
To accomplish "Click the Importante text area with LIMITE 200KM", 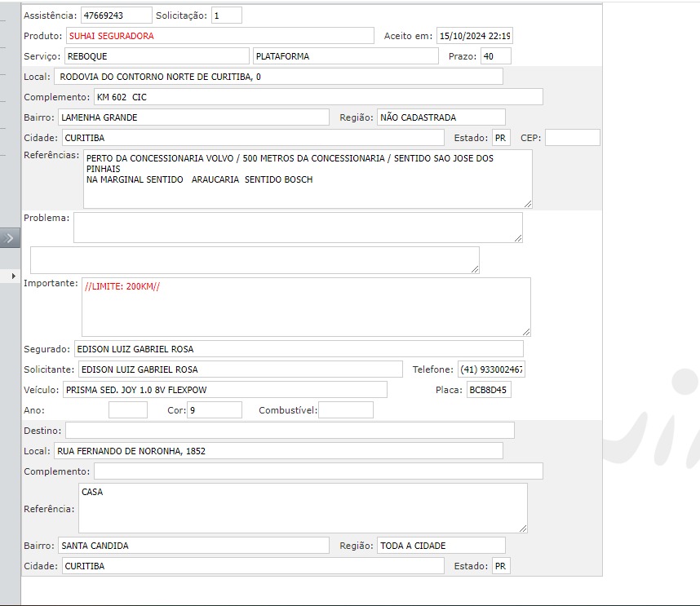I will click(x=305, y=307).
